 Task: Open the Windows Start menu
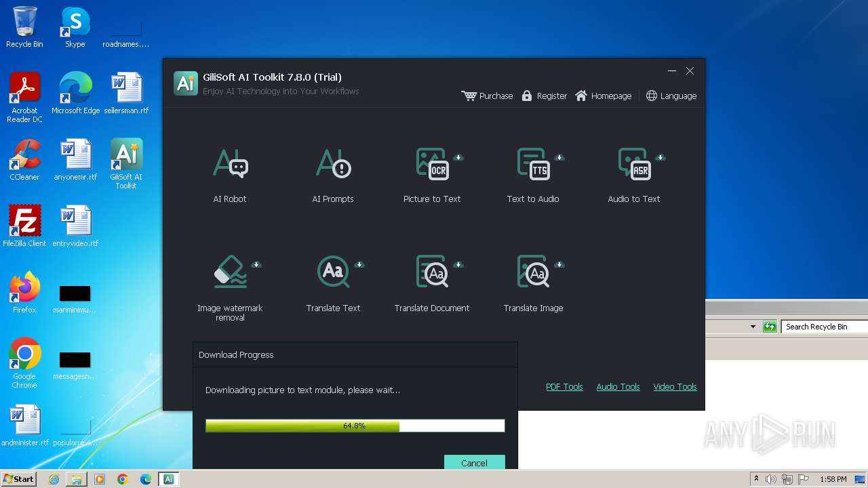19,479
